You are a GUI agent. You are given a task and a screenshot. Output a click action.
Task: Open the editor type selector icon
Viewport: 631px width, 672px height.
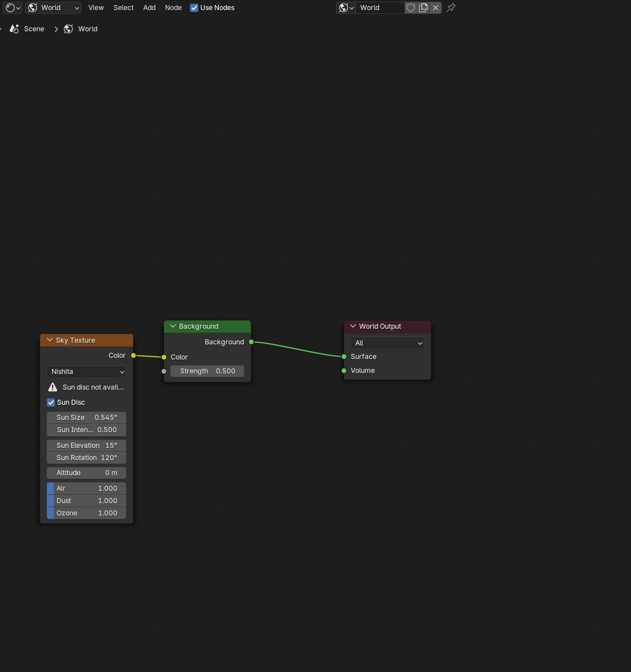click(13, 8)
